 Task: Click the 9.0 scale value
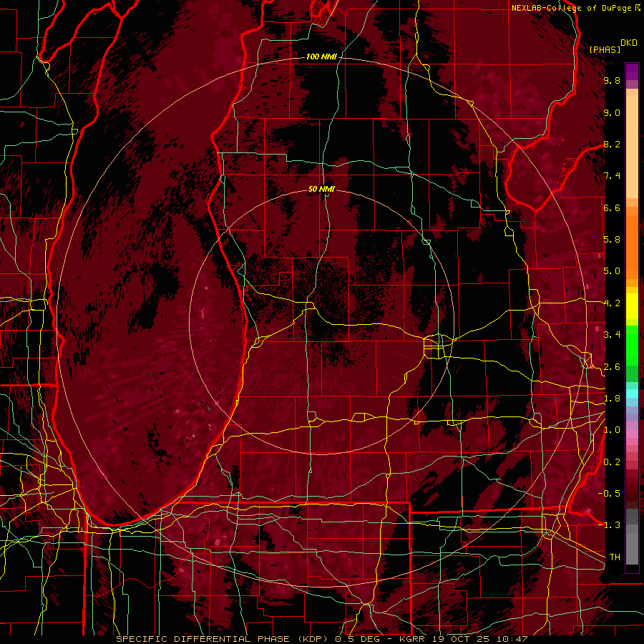pos(612,112)
